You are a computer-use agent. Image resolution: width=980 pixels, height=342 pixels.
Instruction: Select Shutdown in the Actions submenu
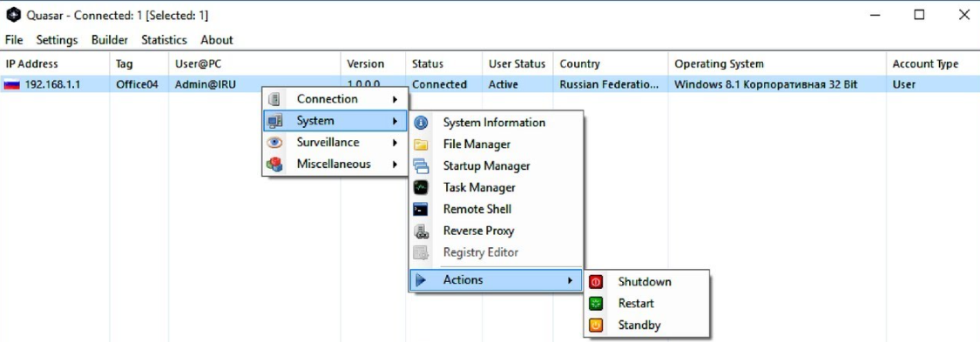(645, 282)
